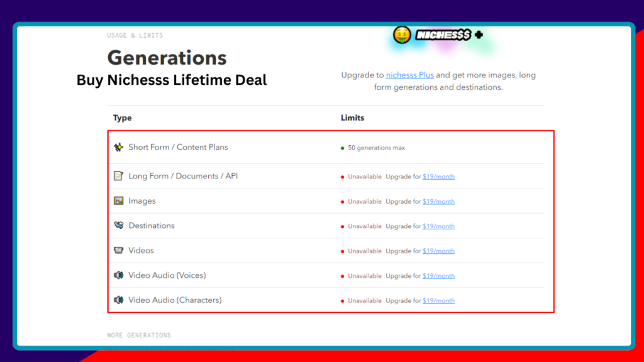Click the Short Form sparkle icon

119,147
